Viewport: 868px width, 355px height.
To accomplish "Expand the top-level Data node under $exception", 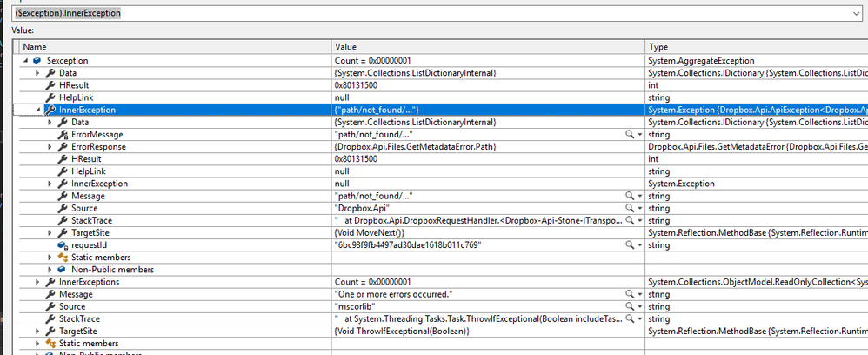I will pos(37,73).
